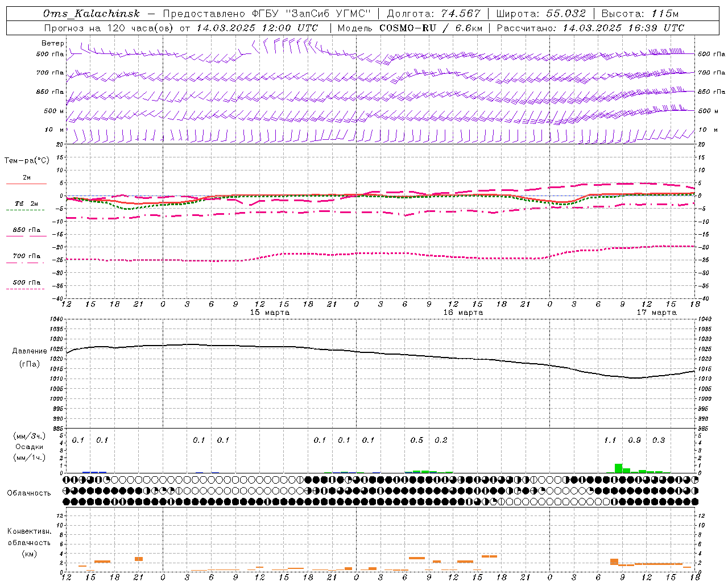Click the "17 марта" date label
This screenshot has width=728, height=582.
pyautogui.click(x=656, y=313)
